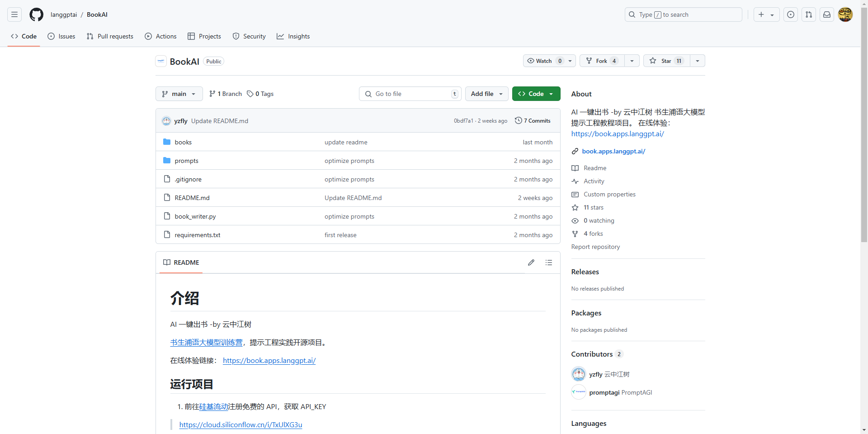The height and width of the screenshot is (434, 868).
Task: Expand the Add file dropdown
Action: pos(486,94)
